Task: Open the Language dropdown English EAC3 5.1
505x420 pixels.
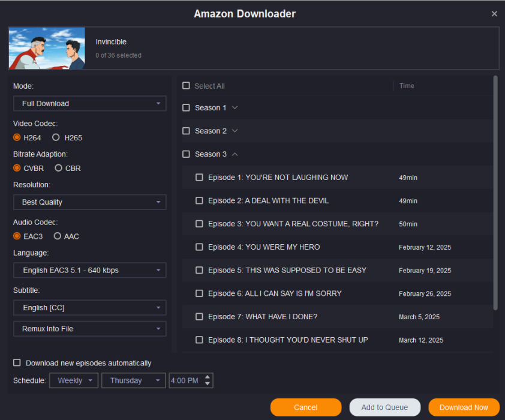Action: click(89, 270)
